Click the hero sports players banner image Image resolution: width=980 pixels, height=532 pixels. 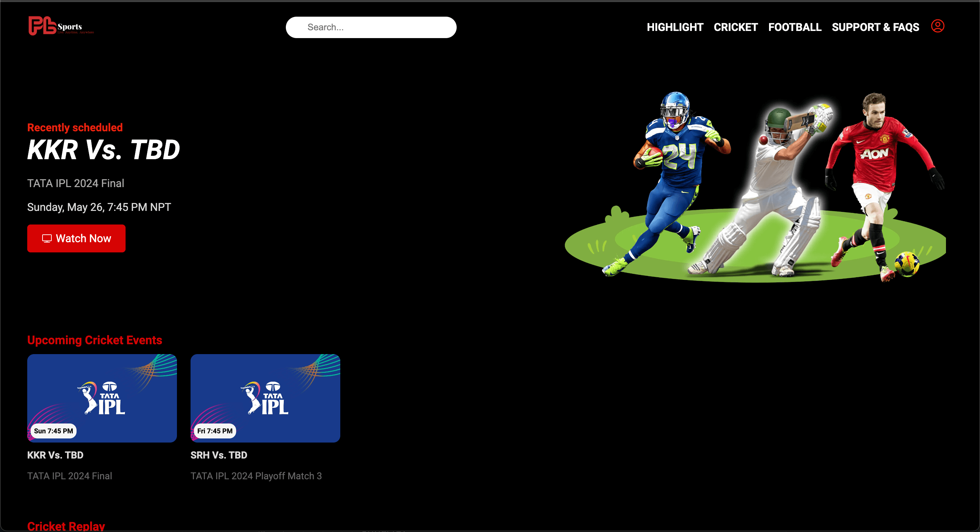(755, 186)
